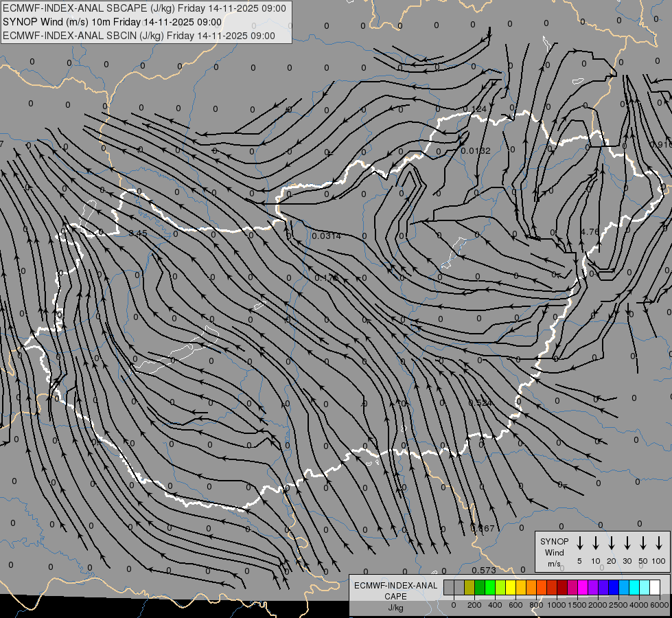Click the SYNOP label in wind legend
Screen dimensions: 672x618
(554, 542)
